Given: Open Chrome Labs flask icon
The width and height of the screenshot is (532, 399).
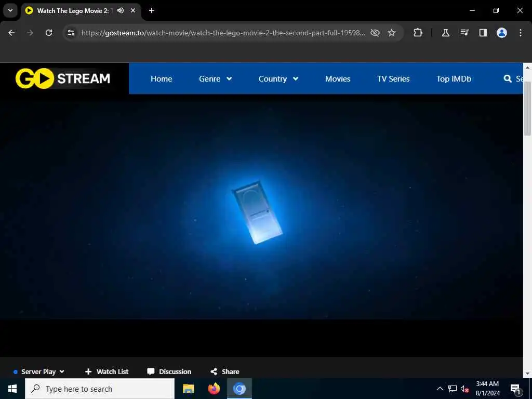Looking at the screenshot, I should click(445, 33).
